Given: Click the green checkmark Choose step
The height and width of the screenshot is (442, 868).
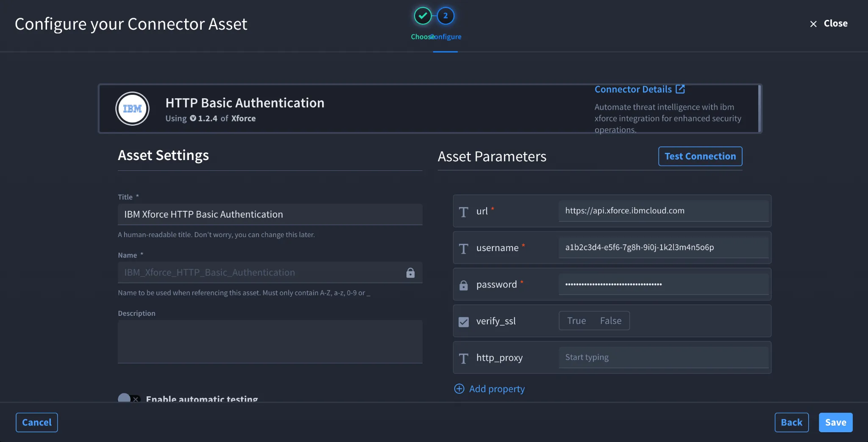Looking at the screenshot, I should click(x=423, y=16).
